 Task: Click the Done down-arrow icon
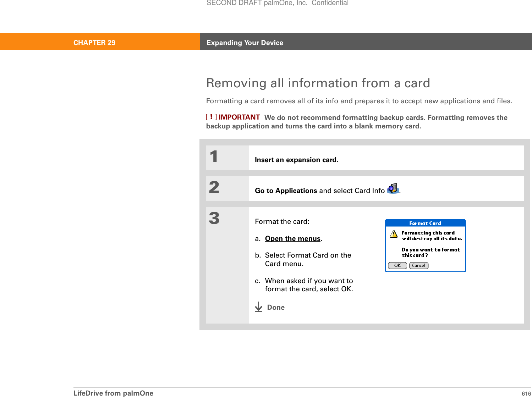point(259,307)
